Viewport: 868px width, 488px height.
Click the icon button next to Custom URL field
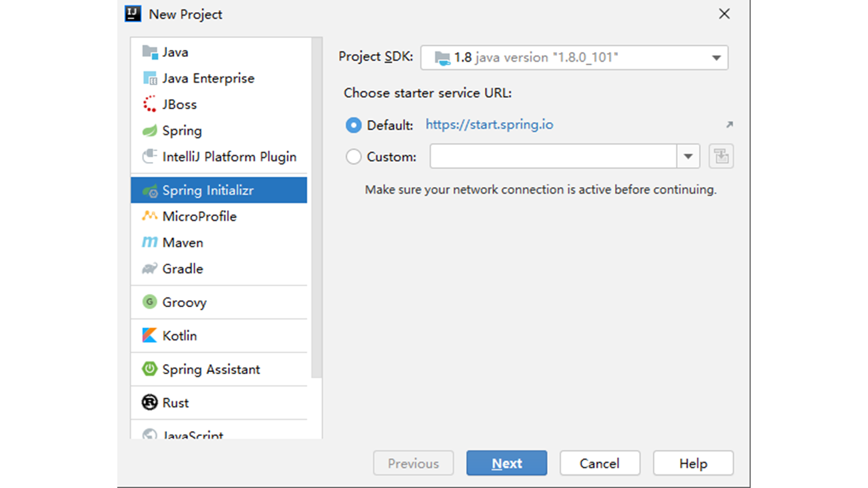click(x=722, y=157)
